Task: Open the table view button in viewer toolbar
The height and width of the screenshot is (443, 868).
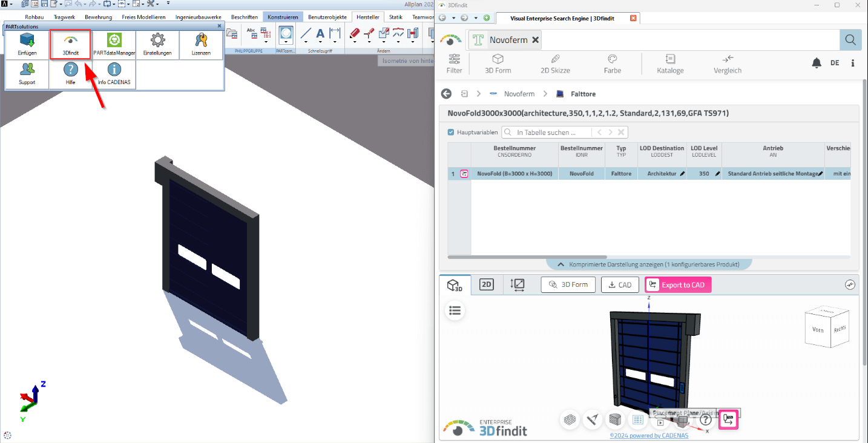Action: [x=637, y=419]
